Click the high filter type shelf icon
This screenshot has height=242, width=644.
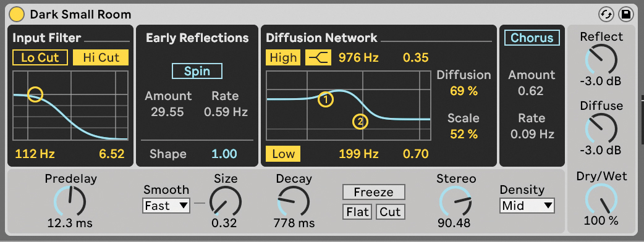pos(318,58)
